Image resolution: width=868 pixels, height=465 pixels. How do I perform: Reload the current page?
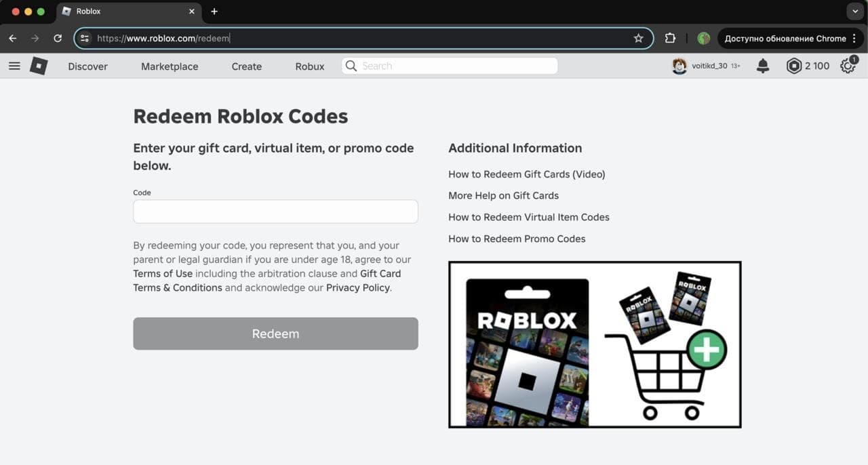click(58, 39)
